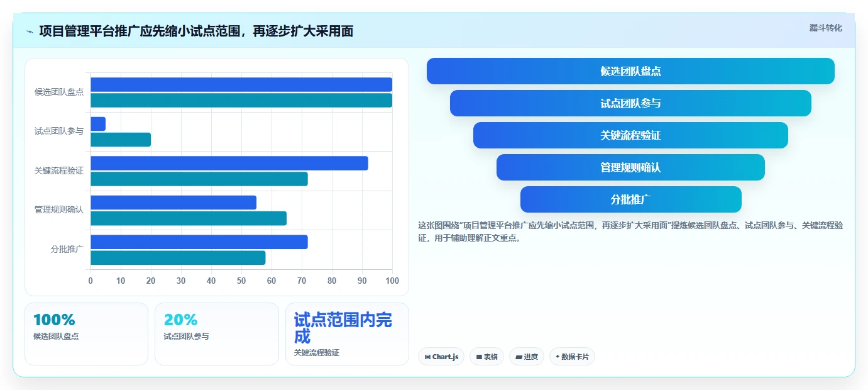Click the Chart.js chip
Viewport: 868px width, 390px height.
(441, 357)
